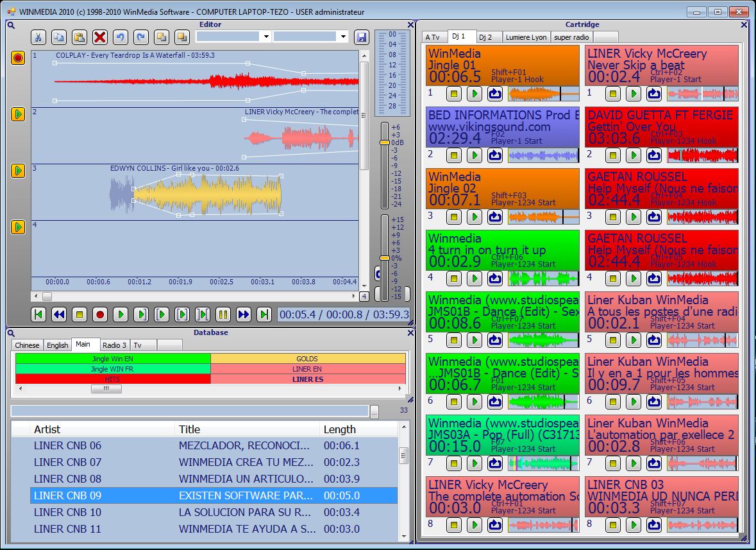Toggle the play button for Edwyn Collins track 3
This screenshot has width=756, height=550.
[x=18, y=171]
